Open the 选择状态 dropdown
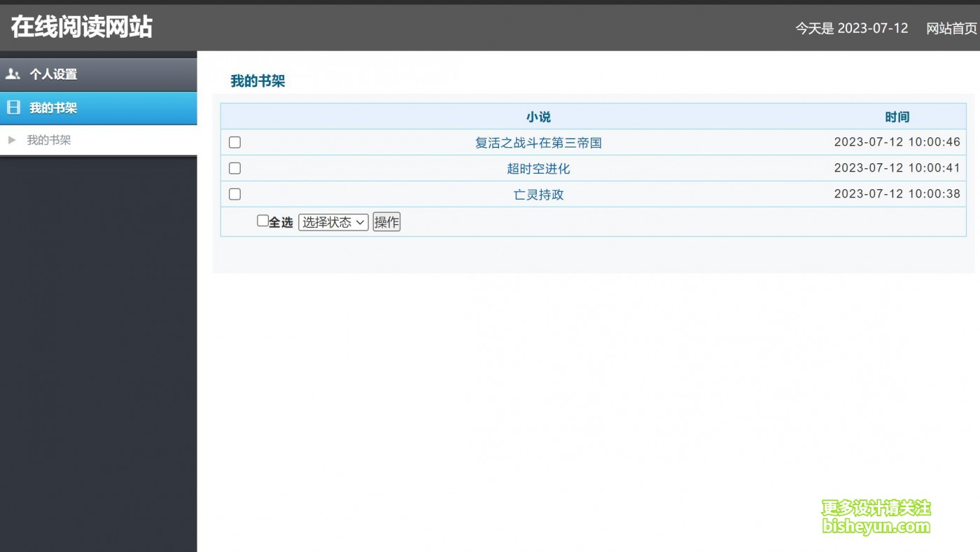Viewport: 980px width, 552px height. pyautogui.click(x=333, y=222)
